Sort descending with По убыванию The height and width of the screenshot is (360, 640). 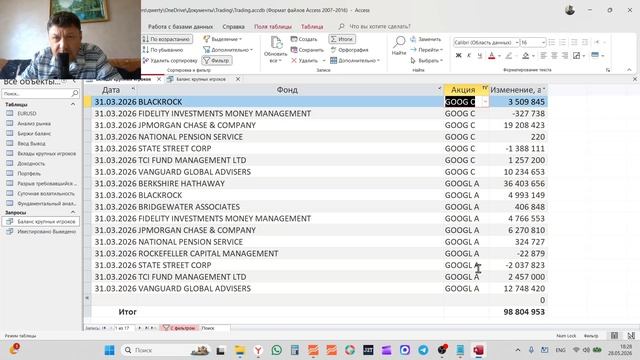pos(163,50)
